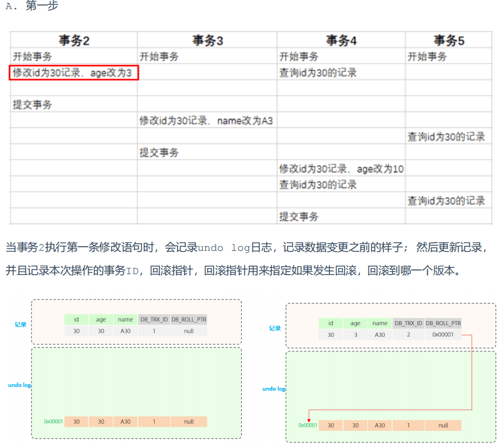Click the paragraph line starting '当事务2执行第一条修改语句时'
This screenshot has width=504, height=444.
tap(247, 247)
